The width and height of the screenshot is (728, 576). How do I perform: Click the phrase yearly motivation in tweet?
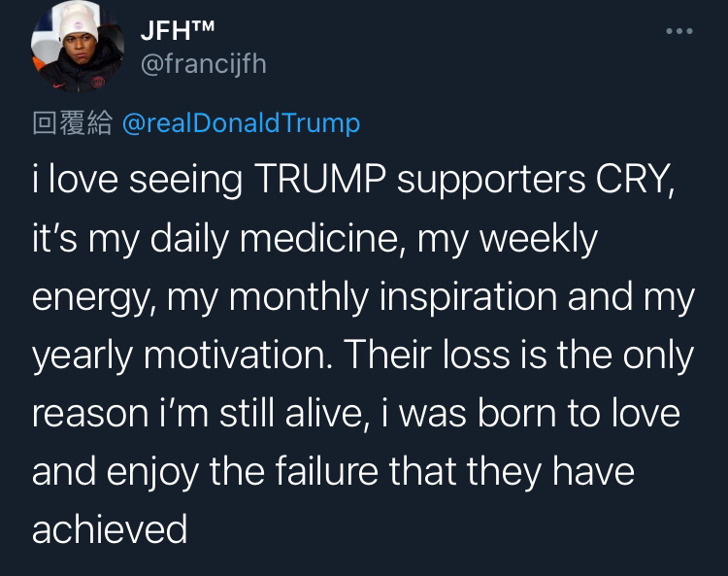tap(180, 356)
